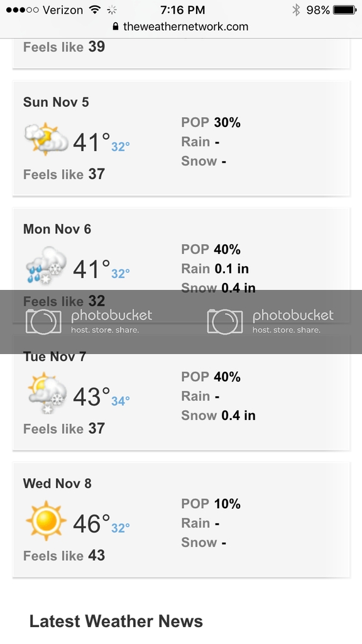The height and width of the screenshot is (644, 362).
Task: Tap the left Photobucket camera logo
Action: coord(43,321)
